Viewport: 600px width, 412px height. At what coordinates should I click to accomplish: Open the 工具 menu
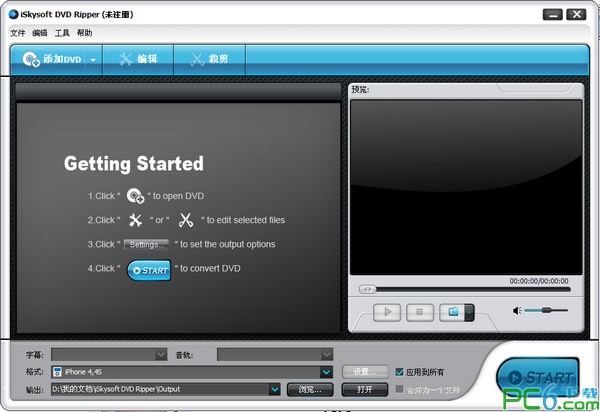[x=62, y=33]
